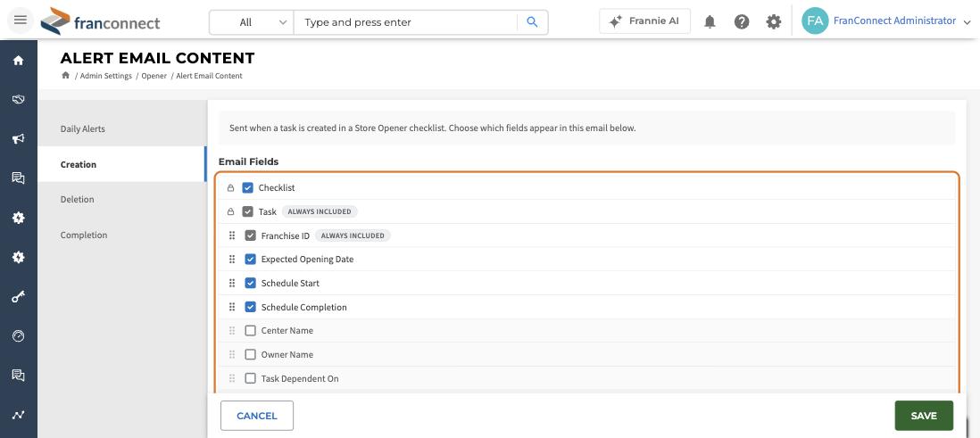The width and height of the screenshot is (980, 438).
Task: Click the FranConnect logo
Action: pos(101,22)
